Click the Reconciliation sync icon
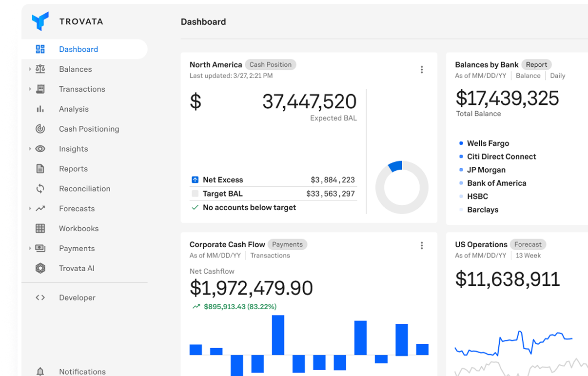This screenshot has height=376, width=588. click(x=40, y=188)
